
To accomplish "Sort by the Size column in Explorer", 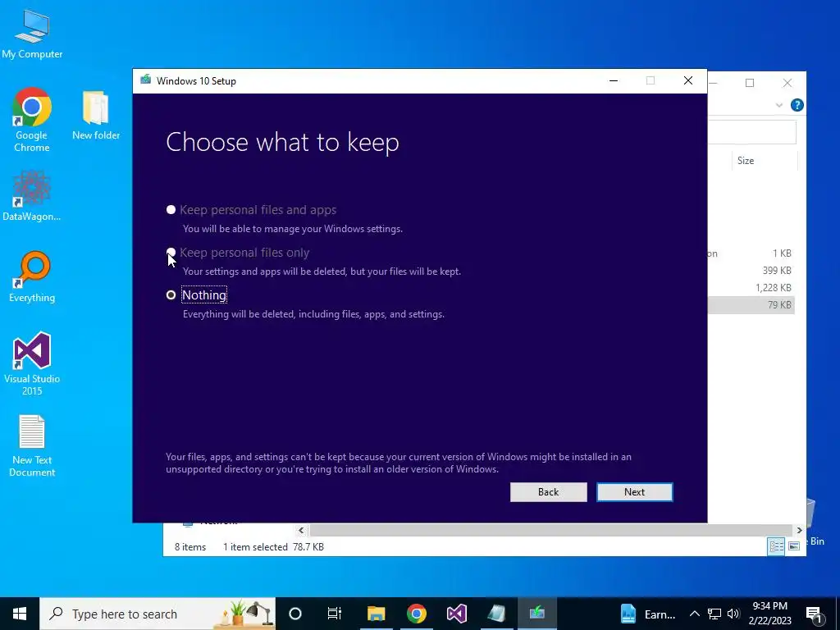I will [765, 161].
